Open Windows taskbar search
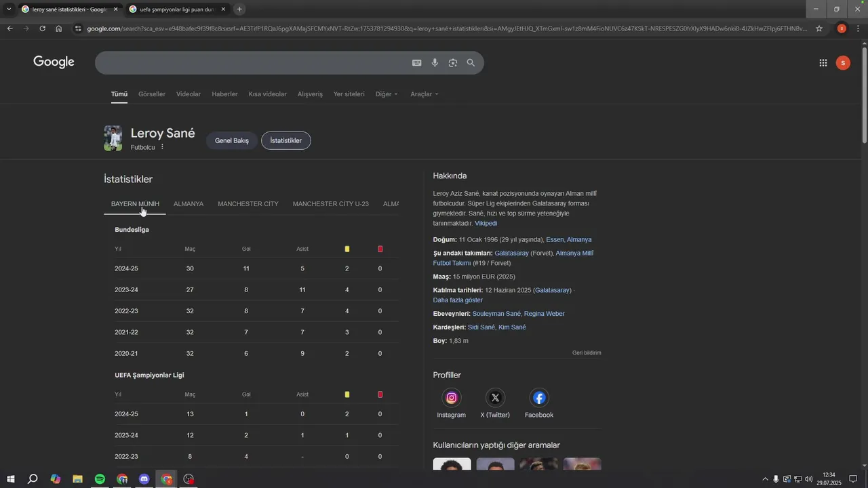Viewport: 868px width, 488px height. pos(33,479)
